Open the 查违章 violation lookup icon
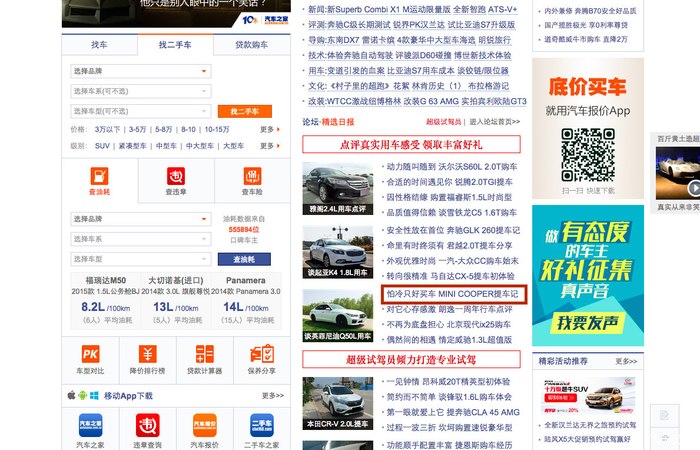Image resolution: width=700 pixels, height=450 pixels. coord(175,177)
